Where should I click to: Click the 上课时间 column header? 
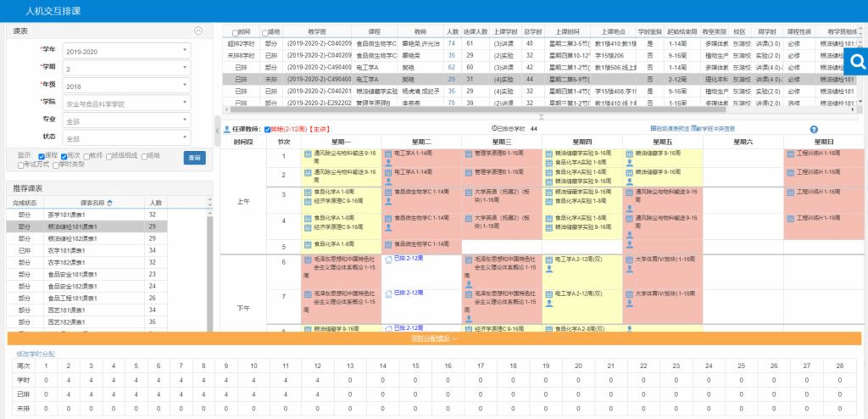[568, 31]
